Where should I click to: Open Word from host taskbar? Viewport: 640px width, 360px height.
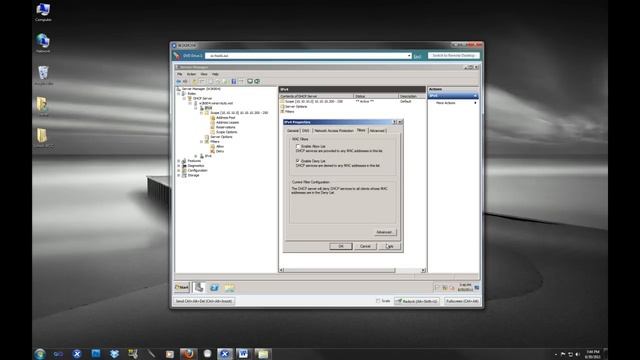(243, 354)
